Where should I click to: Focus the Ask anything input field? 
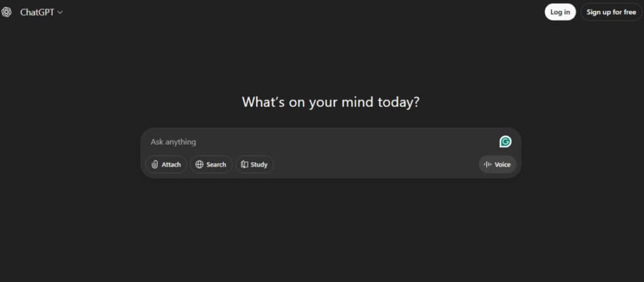pyautogui.click(x=314, y=142)
